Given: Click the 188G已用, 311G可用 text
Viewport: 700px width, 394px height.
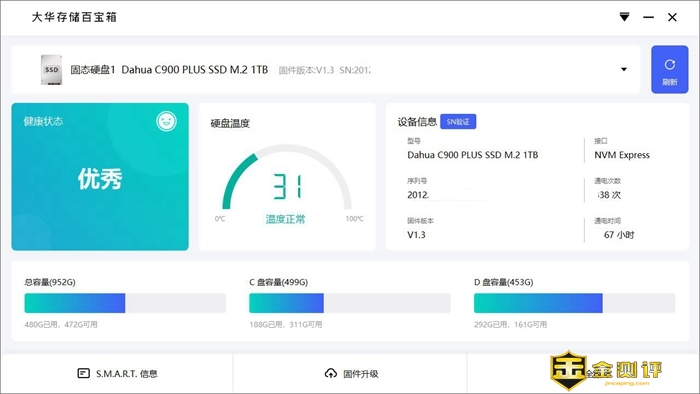Looking at the screenshot, I should [x=286, y=324].
